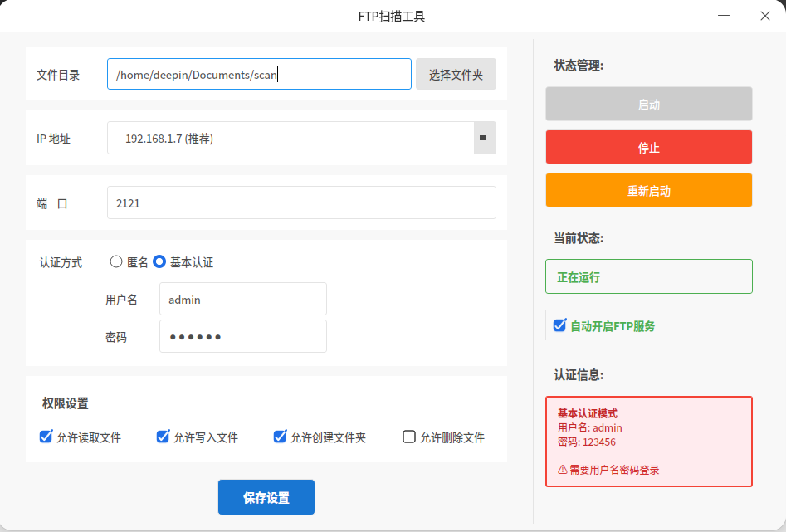Toggle 自动开启FTP服务 checkbox

[x=559, y=325]
